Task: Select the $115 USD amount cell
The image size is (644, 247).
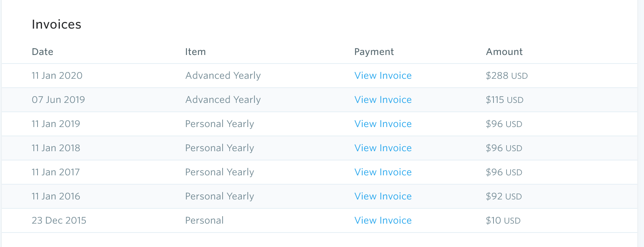Action: coord(504,100)
